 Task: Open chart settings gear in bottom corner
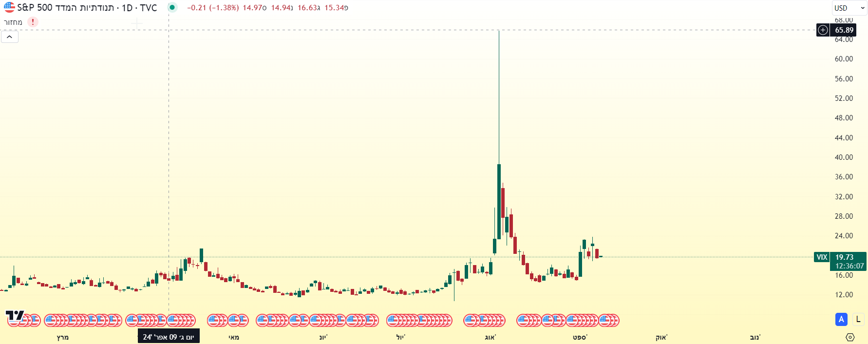click(850, 337)
